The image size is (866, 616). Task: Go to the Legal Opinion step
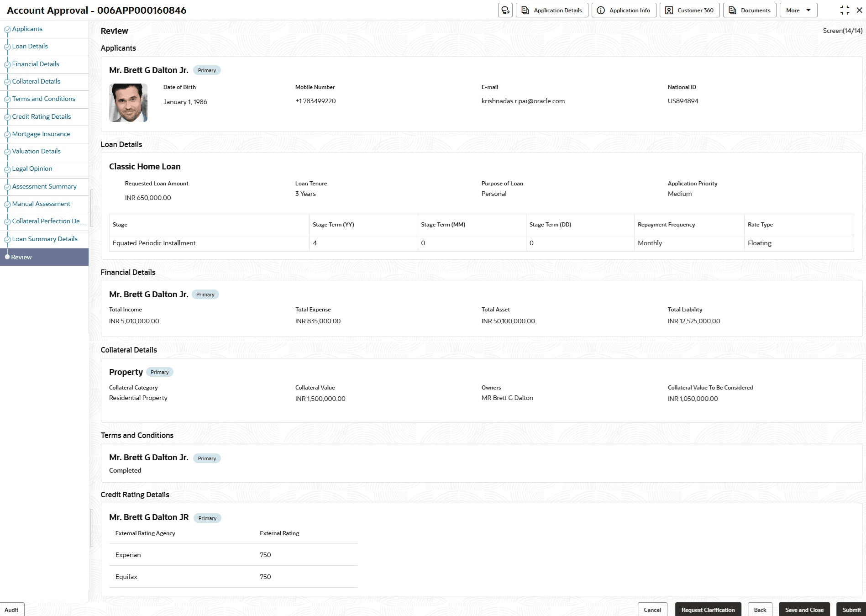tap(32, 168)
